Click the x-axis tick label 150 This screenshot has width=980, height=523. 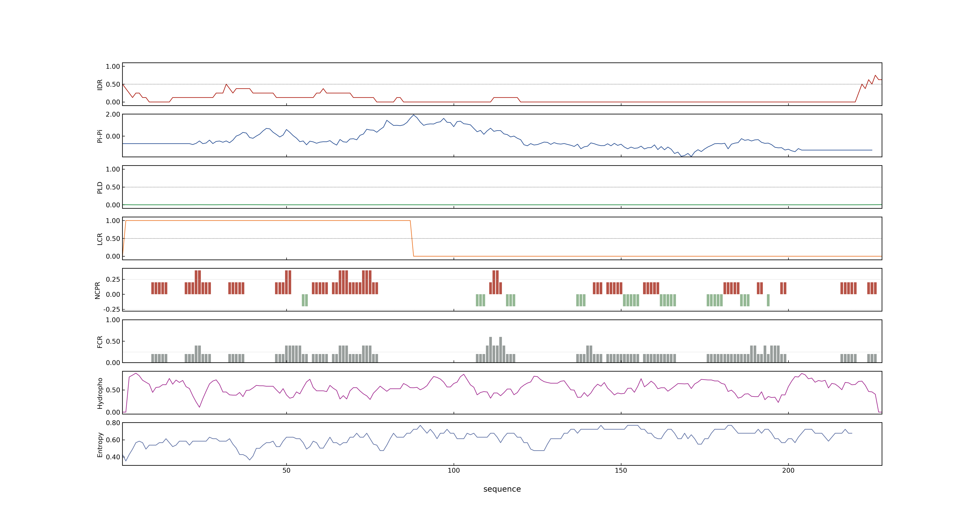click(x=621, y=470)
